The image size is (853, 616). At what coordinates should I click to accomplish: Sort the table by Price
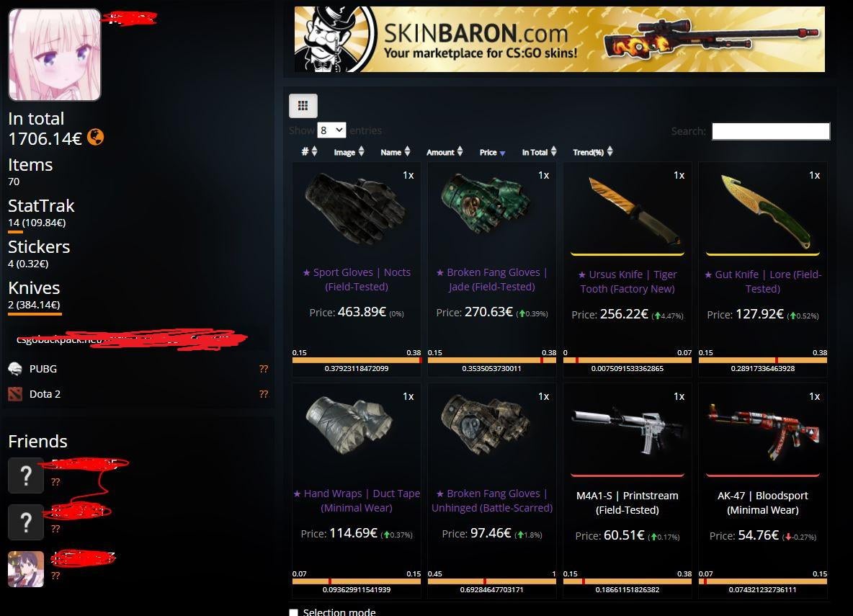(492, 152)
